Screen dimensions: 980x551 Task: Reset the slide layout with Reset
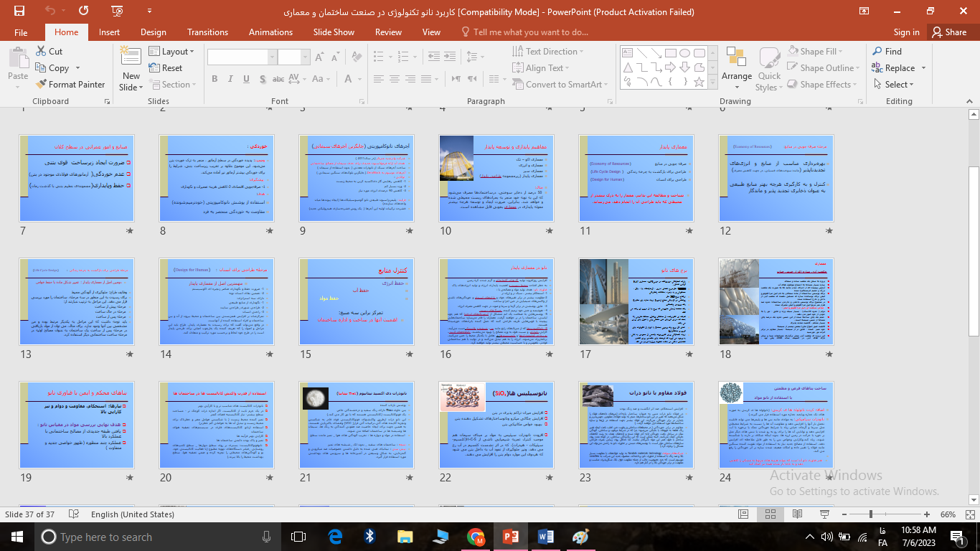click(x=166, y=68)
